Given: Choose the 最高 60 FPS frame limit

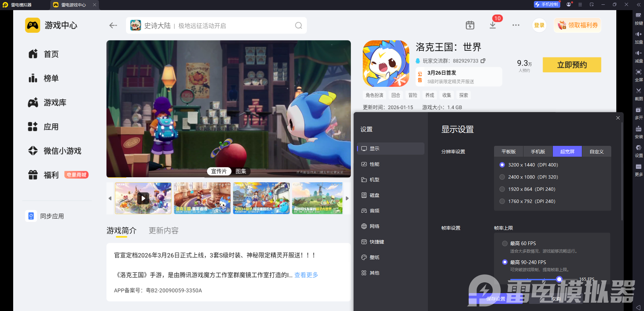Looking at the screenshot, I should click(x=505, y=243).
